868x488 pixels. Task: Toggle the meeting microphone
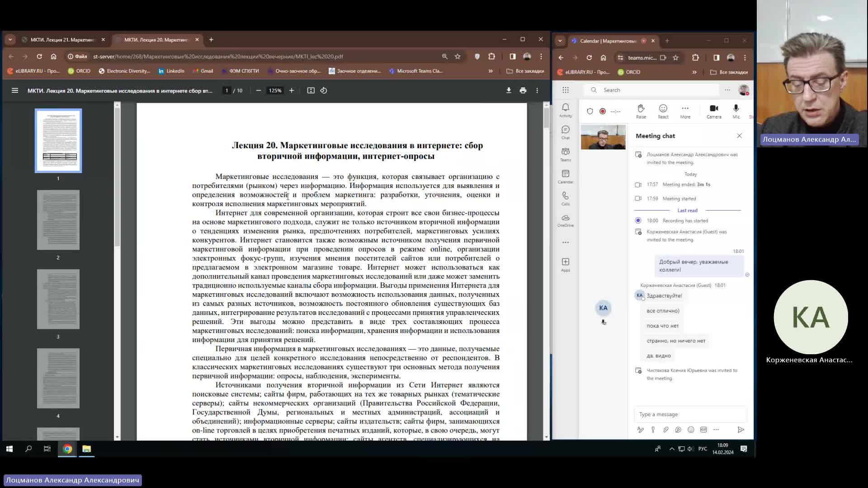(x=736, y=111)
